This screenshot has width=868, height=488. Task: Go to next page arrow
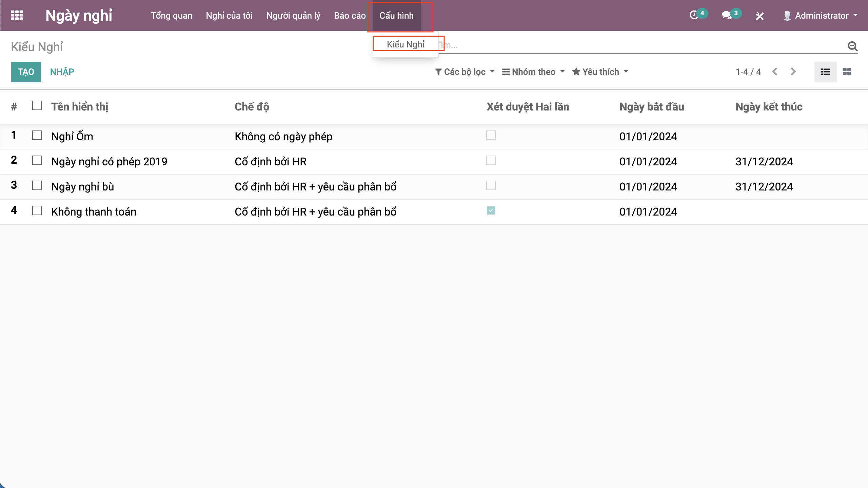(793, 72)
